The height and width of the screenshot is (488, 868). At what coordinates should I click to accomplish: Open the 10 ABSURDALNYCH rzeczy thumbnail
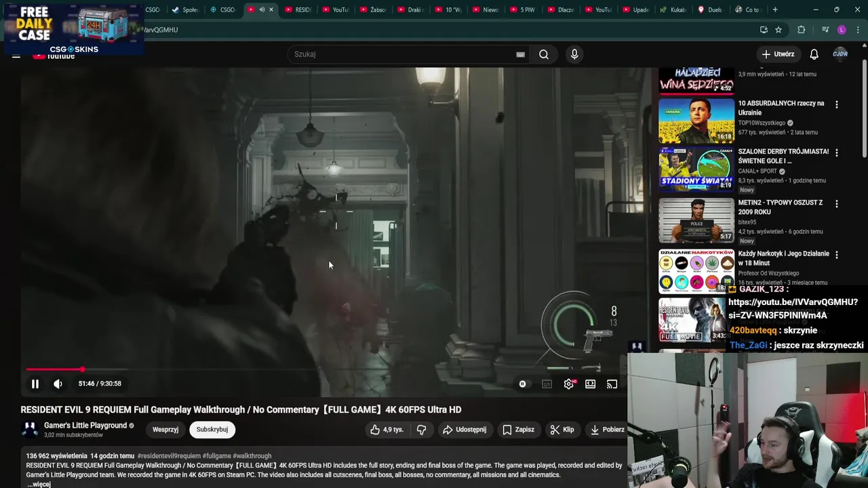coord(696,121)
